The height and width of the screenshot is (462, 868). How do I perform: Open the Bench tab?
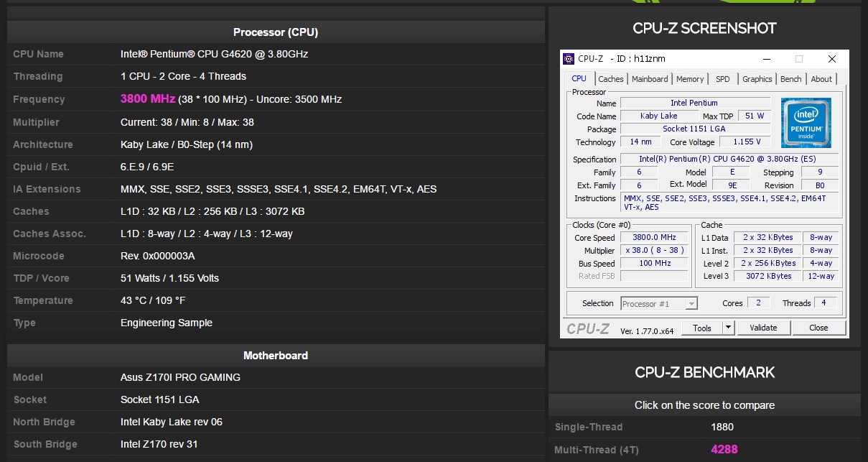791,79
